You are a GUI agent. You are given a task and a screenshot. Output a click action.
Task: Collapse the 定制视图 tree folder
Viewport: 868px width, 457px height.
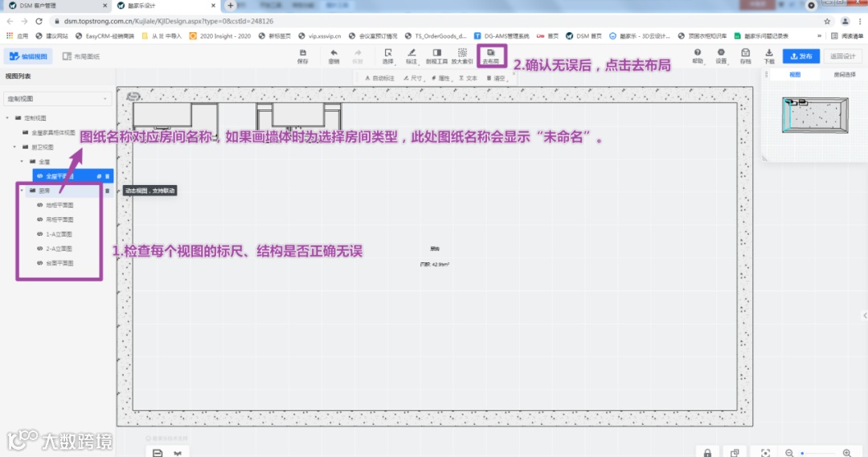click(8, 118)
